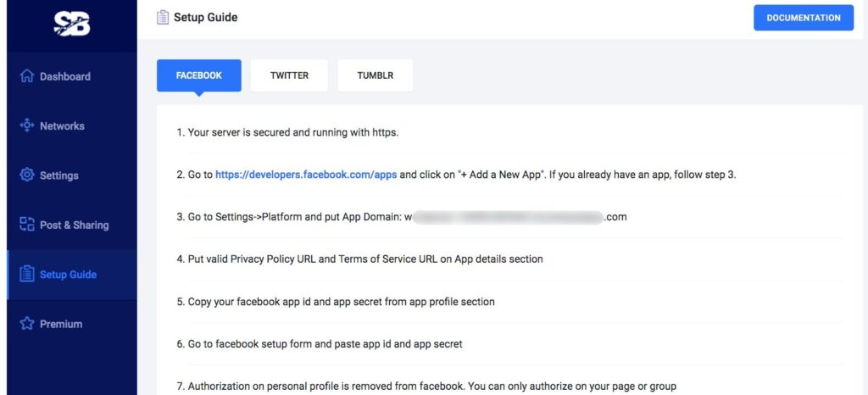Click the Networks nodes icon

pos(26,125)
